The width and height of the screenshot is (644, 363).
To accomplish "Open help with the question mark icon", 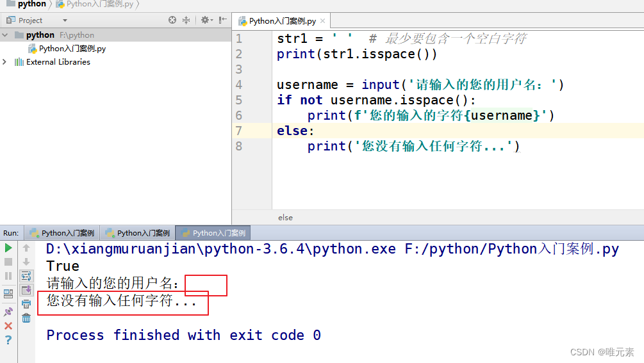I will coord(8,340).
